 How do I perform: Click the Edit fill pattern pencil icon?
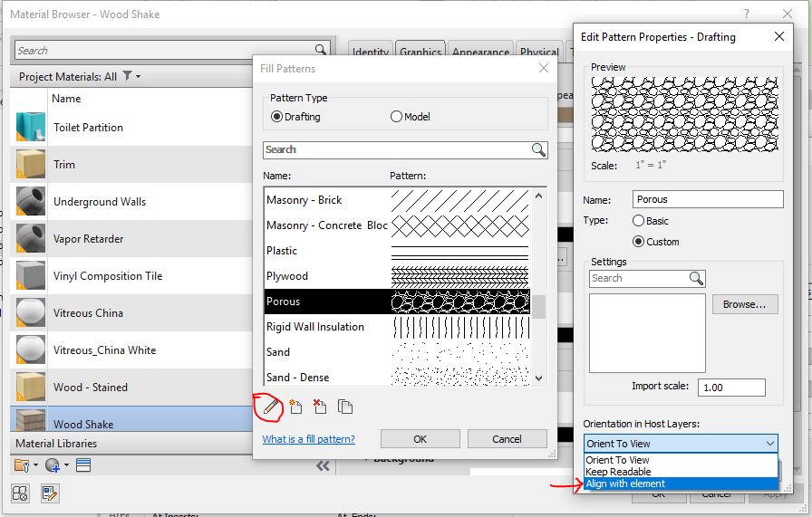(270, 407)
